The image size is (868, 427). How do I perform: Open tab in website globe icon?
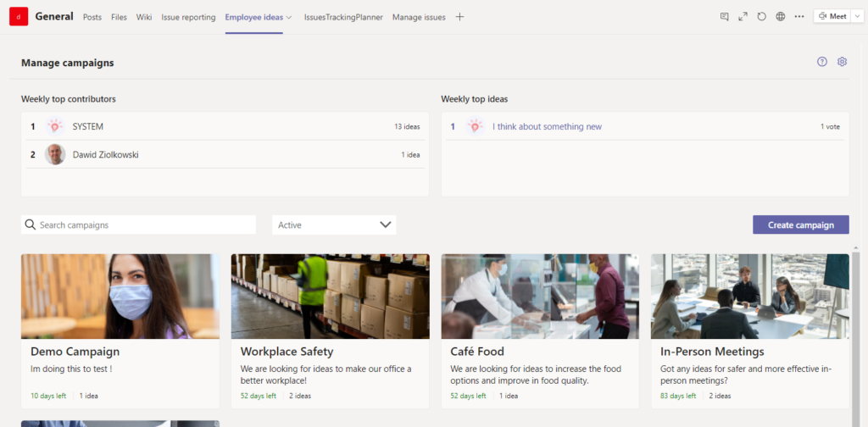click(780, 16)
